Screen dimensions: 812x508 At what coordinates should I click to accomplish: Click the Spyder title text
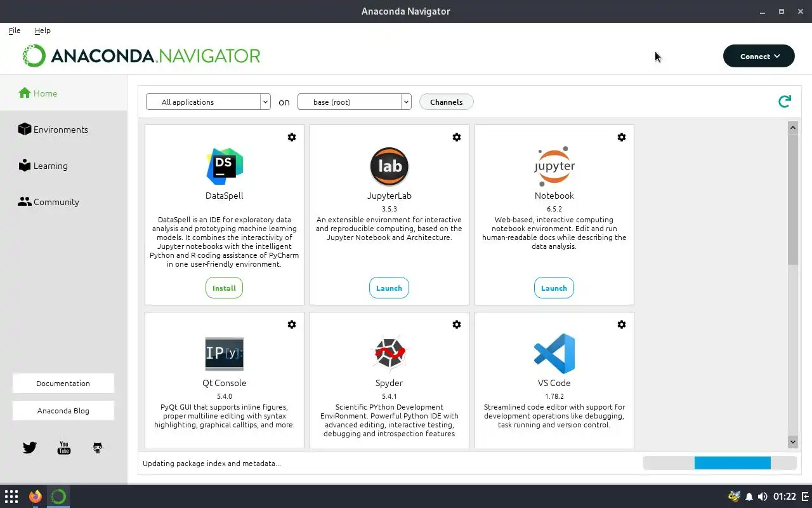[390, 383]
